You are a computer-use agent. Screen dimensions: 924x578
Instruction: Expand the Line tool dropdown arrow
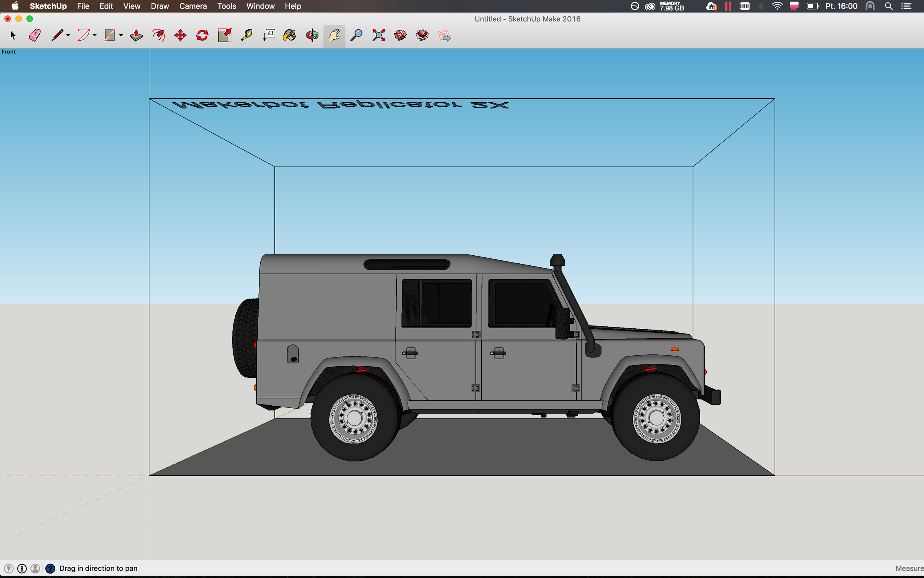[x=68, y=36]
